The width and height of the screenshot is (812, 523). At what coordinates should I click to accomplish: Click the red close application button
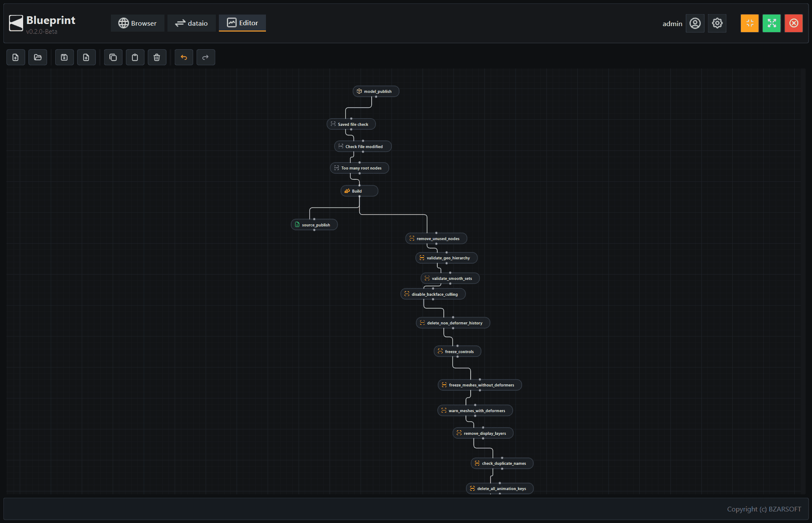[x=794, y=23]
